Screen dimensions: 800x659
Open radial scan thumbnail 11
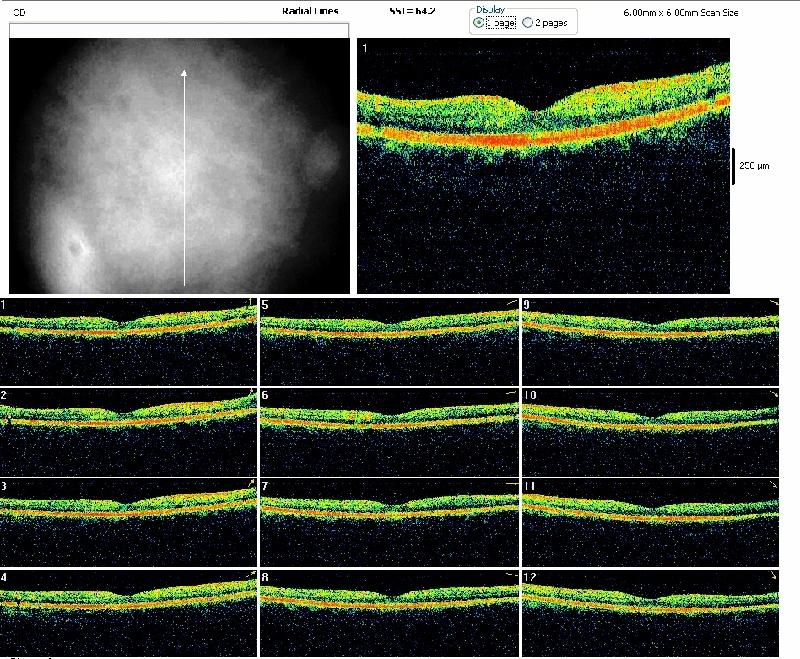point(649,522)
